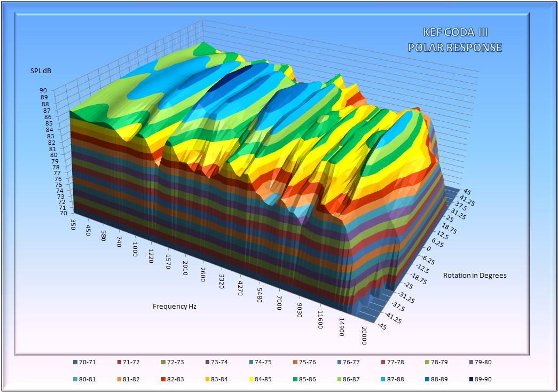Click the Rotation in Degrees axis title

click(x=475, y=276)
